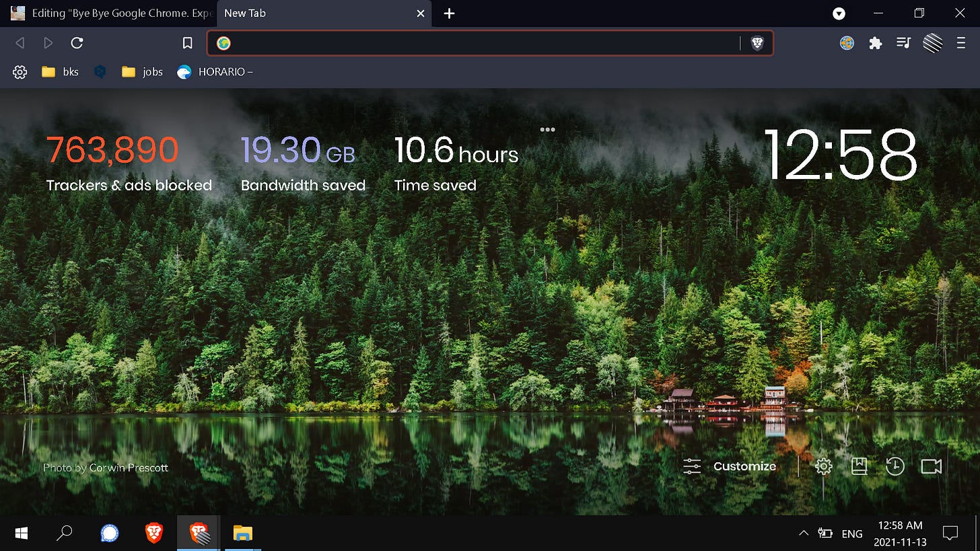This screenshot has width=980, height=551.
Task: Open Signal from the taskbar
Action: coord(109,534)
